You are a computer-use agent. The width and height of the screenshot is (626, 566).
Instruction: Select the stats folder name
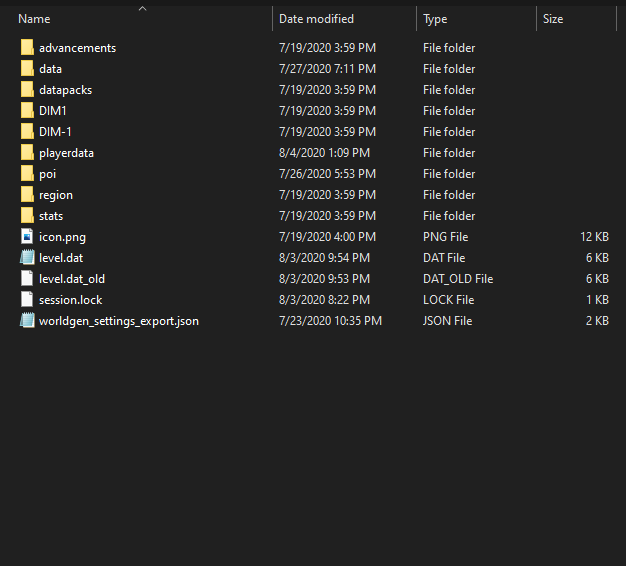pos(51,216)
